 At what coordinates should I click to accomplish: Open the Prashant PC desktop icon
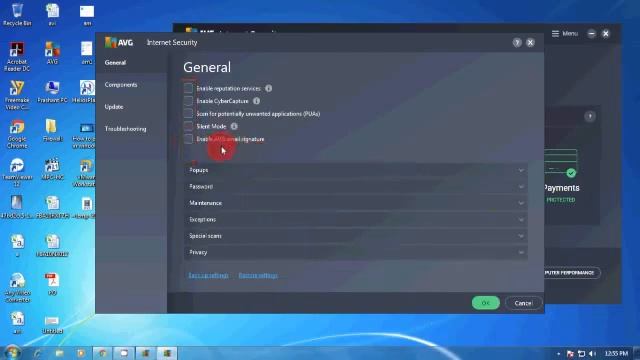[x=52, y=91]
